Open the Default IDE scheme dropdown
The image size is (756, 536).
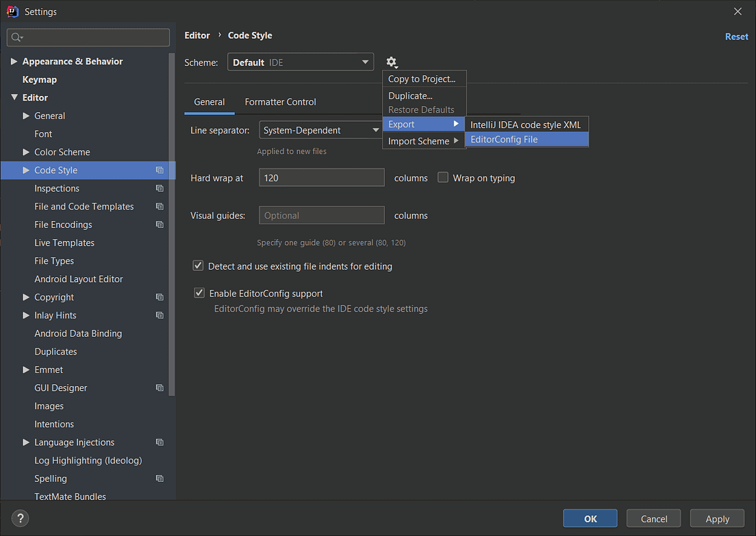point(300,61)
